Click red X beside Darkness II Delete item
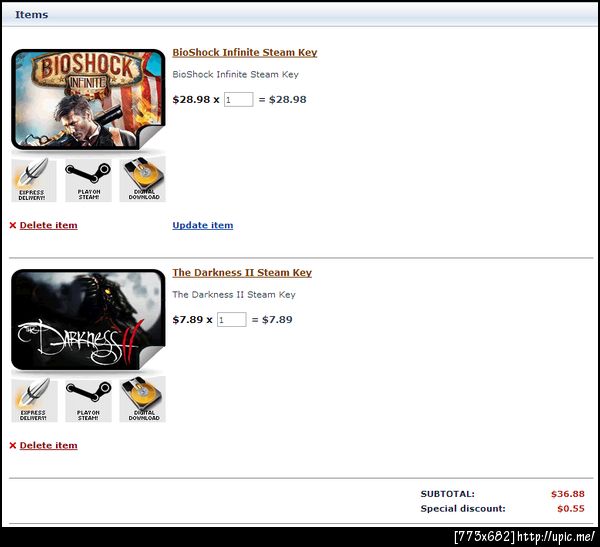The width and height of the screenshot is (600, 547). [13, 446]
